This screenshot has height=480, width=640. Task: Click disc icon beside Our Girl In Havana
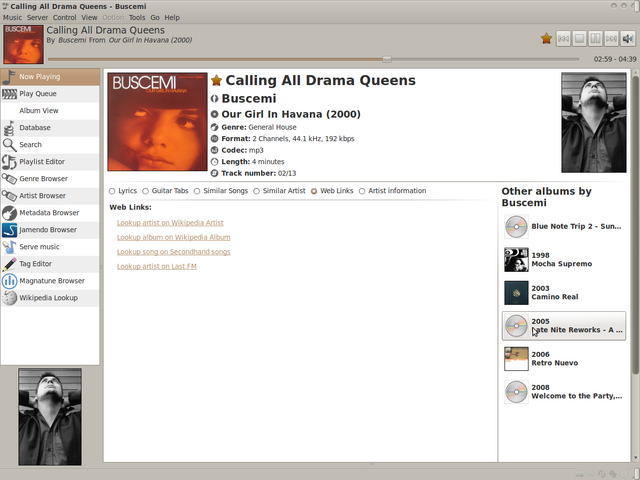point(214,114)
